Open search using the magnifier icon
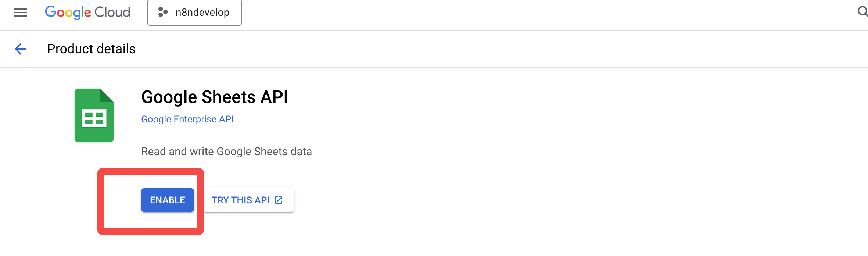This screenshot has height=256, width=868. click(862, 12)
